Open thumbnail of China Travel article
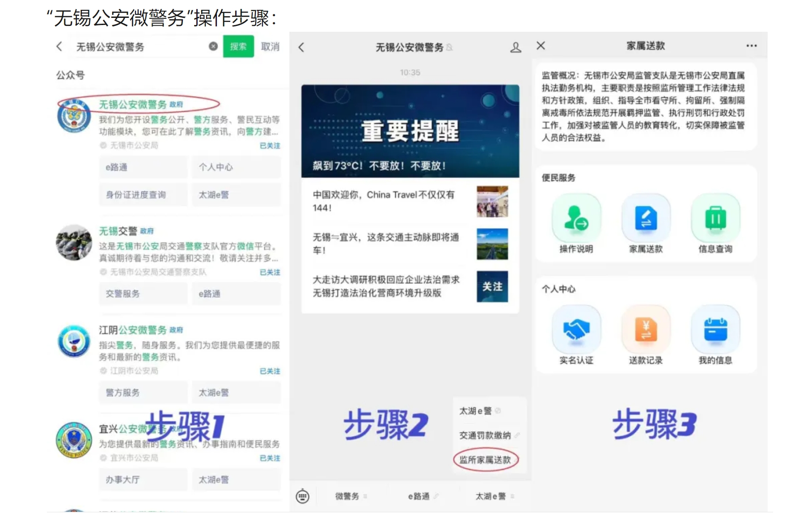 pos(492,201)
